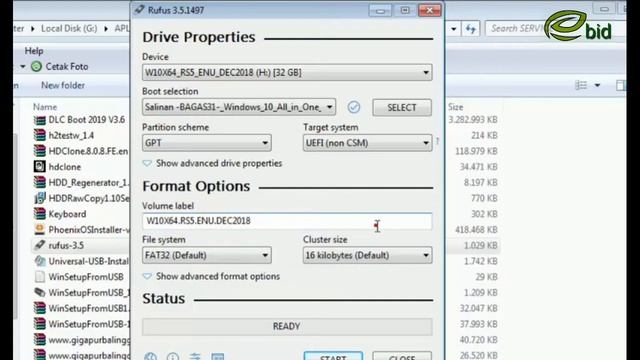The height and width of the screenshot is (360, 640).
Task: Click the Explorer refresh button icon
Action: pos(471,29)
